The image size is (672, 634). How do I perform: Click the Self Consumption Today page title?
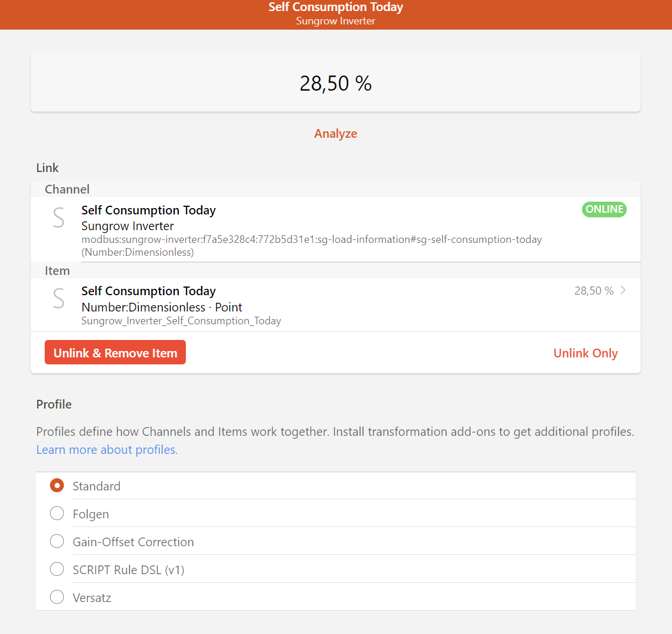click(x=336, y=7)
